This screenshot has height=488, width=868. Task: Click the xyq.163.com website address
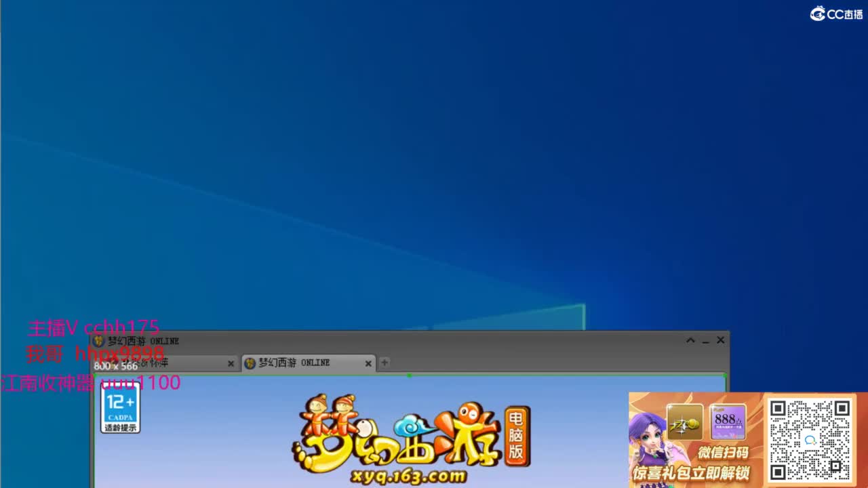tap(409, 476)
